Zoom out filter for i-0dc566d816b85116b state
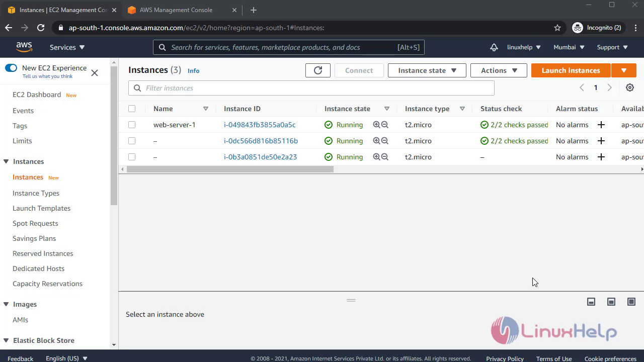 point(385,141)
